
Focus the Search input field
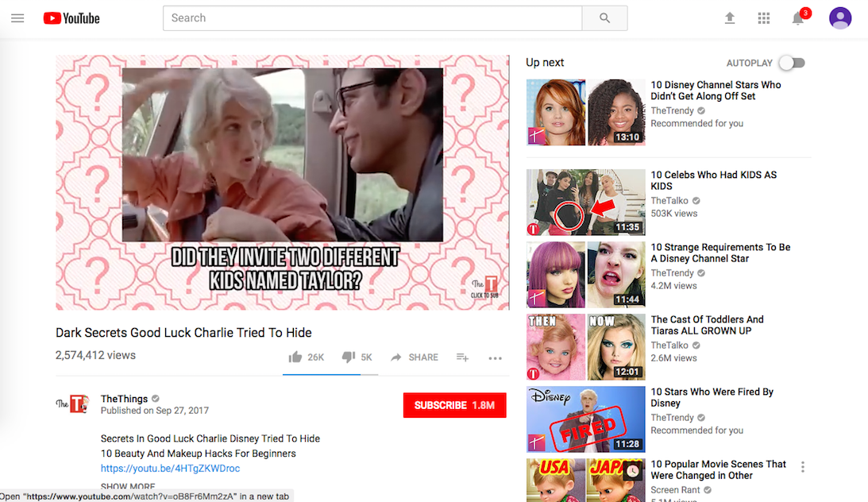(372, 18)
